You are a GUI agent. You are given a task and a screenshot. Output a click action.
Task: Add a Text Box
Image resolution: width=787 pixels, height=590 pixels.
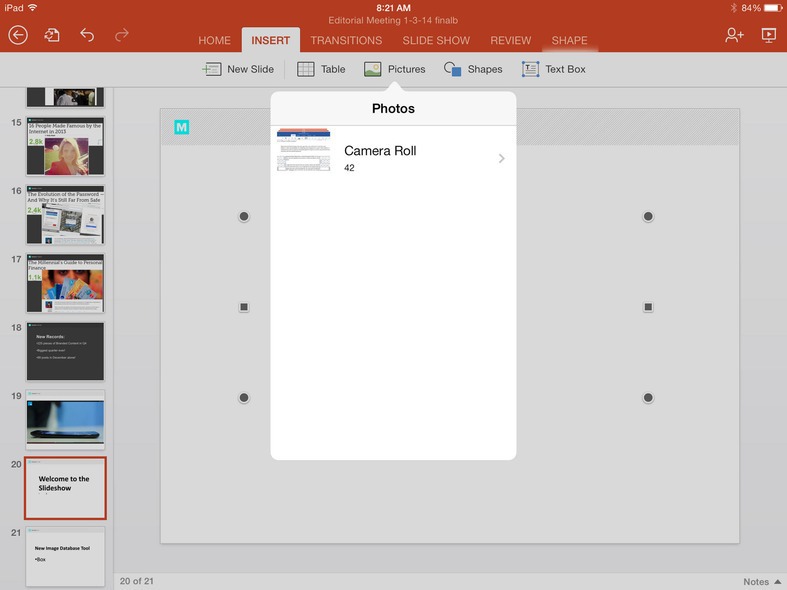pyautogui.click(x=553, y=69)
